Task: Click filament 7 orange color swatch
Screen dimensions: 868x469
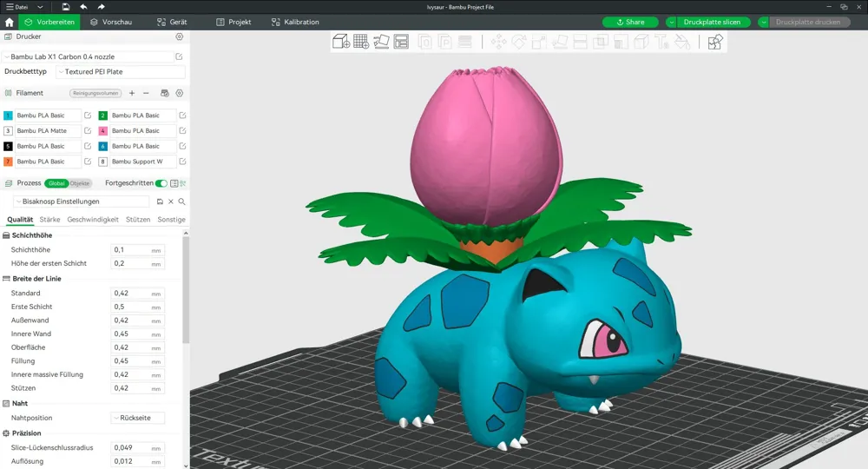Action: pyautogui.click(x=8, y=162)
